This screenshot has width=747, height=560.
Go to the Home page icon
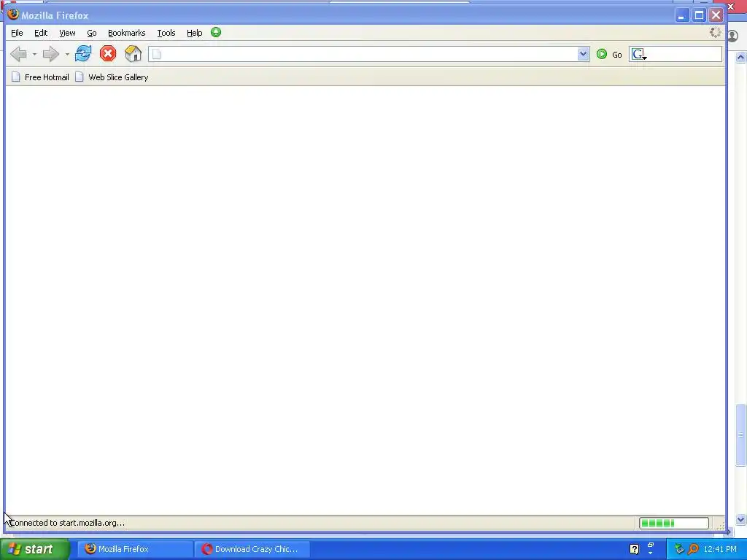(x=133, y=53)
